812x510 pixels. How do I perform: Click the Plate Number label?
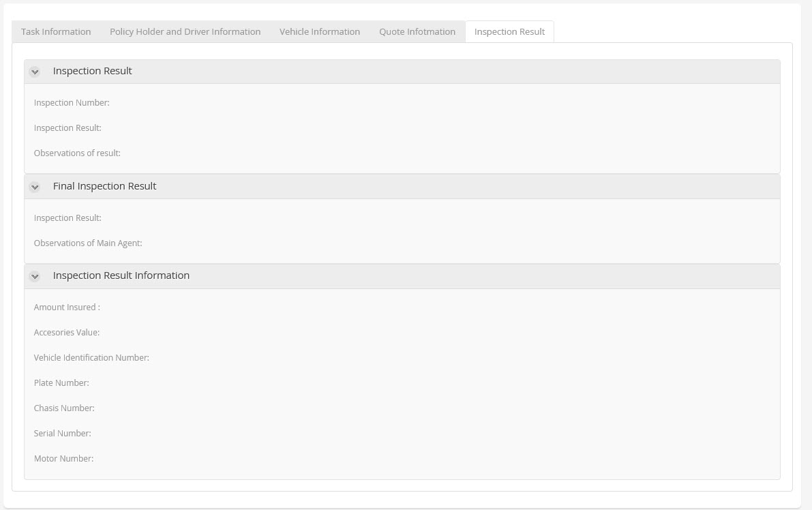tap(61, 383)
